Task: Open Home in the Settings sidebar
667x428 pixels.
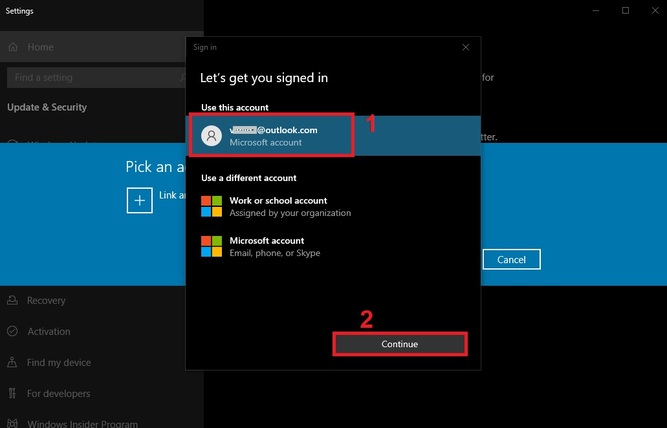Action: 93,47
